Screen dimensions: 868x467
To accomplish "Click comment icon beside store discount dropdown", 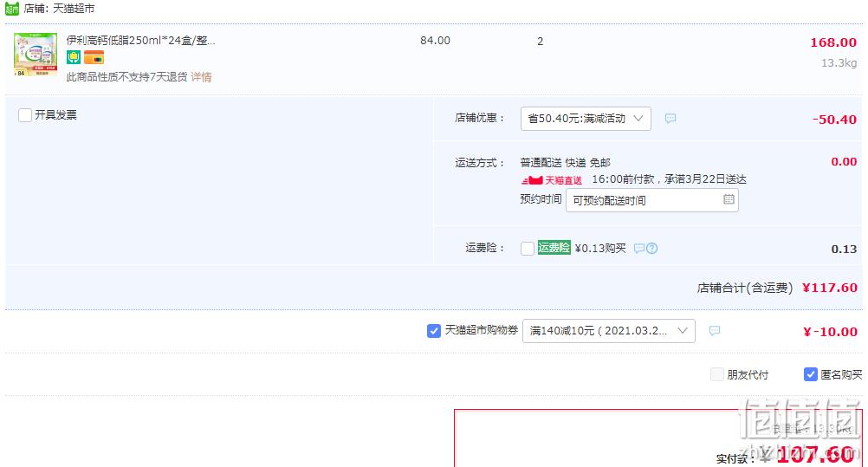I will click(670, 119).
